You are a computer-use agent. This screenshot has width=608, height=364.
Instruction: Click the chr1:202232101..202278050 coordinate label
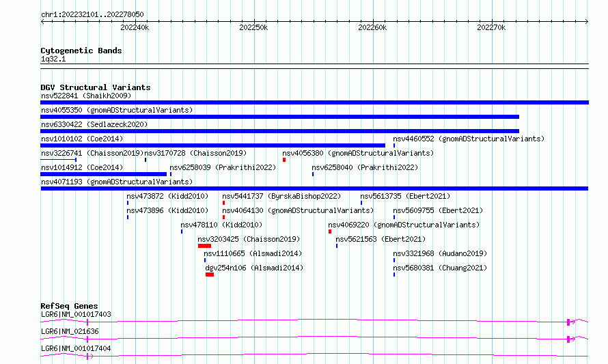92,14
